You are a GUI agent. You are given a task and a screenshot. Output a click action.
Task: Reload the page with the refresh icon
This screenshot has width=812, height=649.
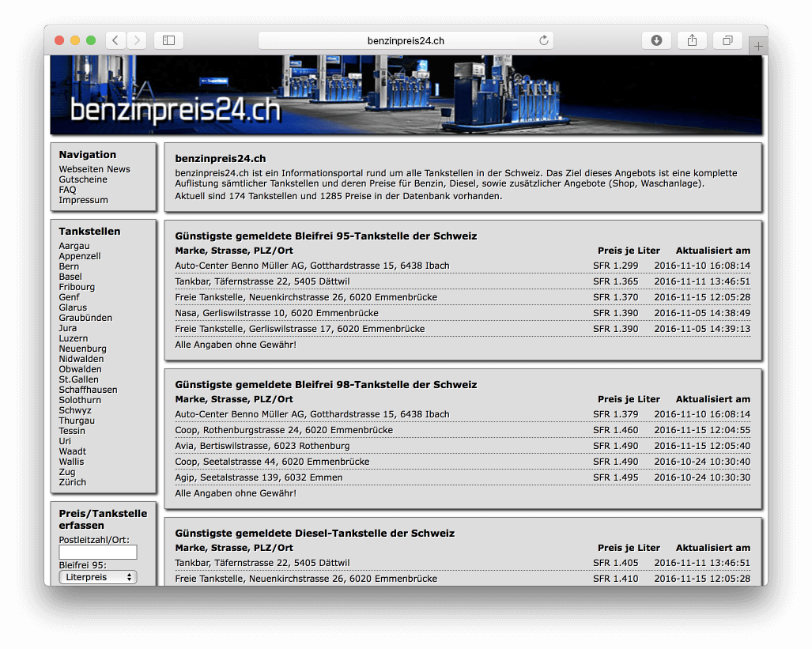pyautogui.click(x=543, y=40)
